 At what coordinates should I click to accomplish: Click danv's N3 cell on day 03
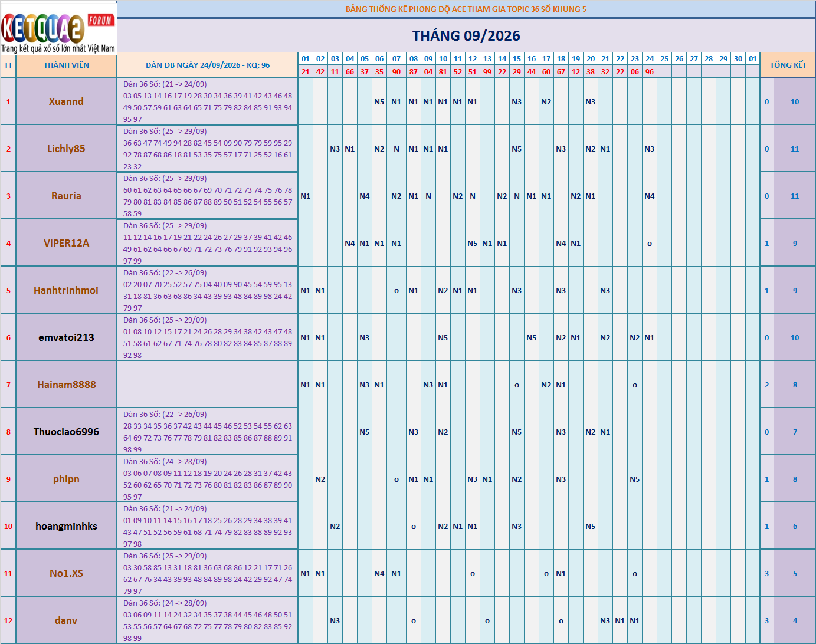coord(335,620)
